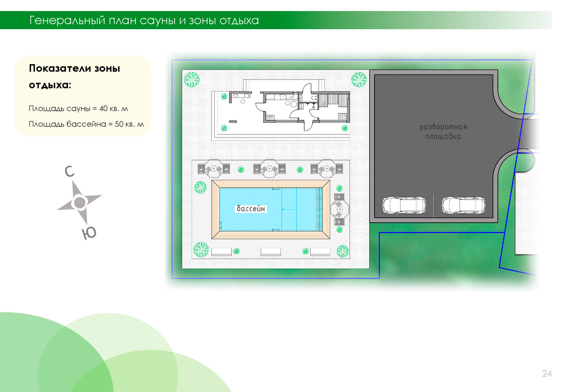
Task: Select the 'Площадь бассейна = 50 кв. м' text
Action: click(86, 124)
